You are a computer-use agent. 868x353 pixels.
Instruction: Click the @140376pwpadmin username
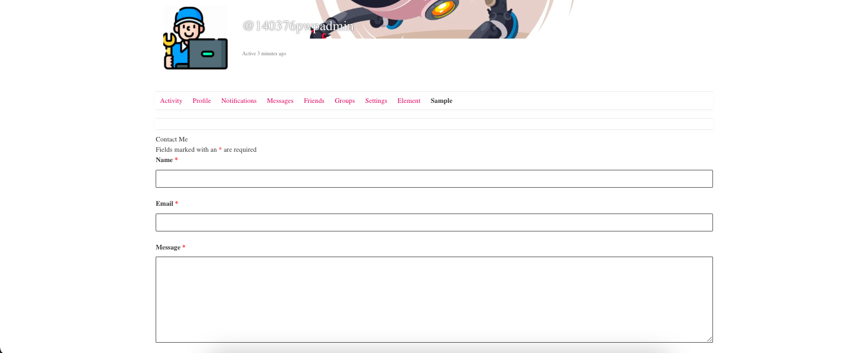[x=298, y=26]
